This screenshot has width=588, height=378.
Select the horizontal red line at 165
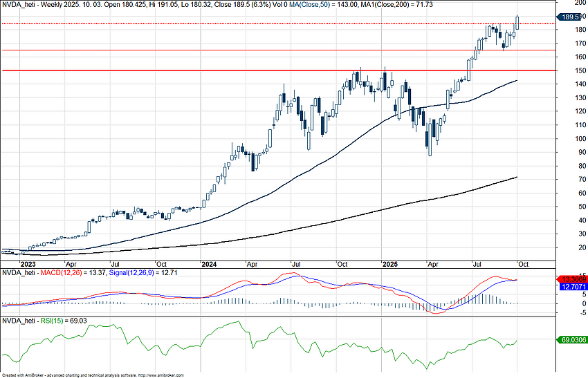coord(277,50)
